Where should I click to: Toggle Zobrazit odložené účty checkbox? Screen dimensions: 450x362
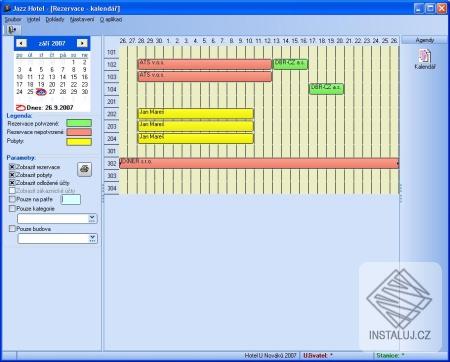point(12,183)
